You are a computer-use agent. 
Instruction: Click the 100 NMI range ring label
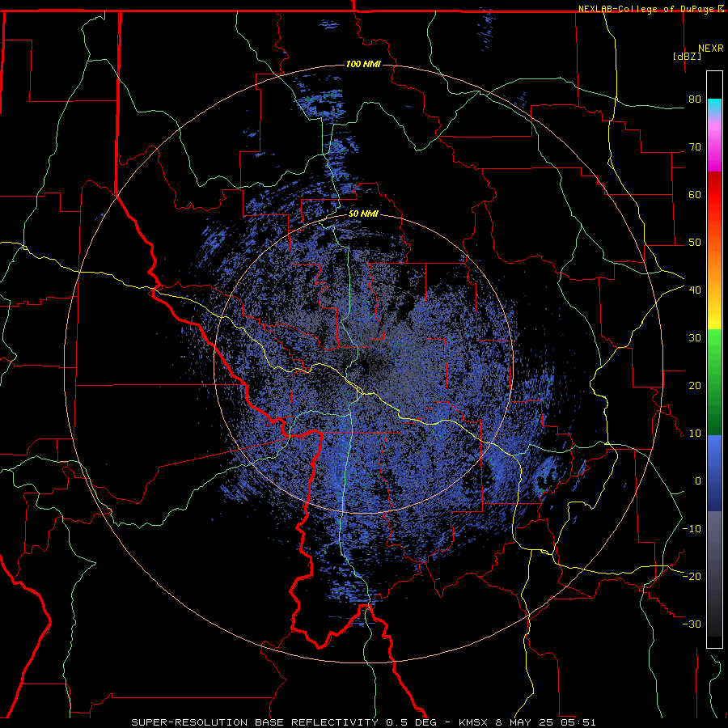point(363,64)
